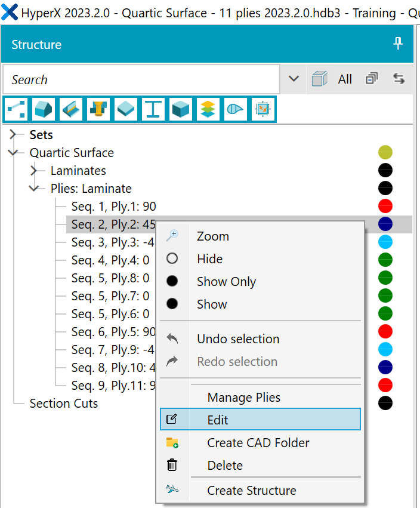Select Seq. 4, Ply.4: 0 row
Screen dimensions: 420x508
(x=110, y=260)
